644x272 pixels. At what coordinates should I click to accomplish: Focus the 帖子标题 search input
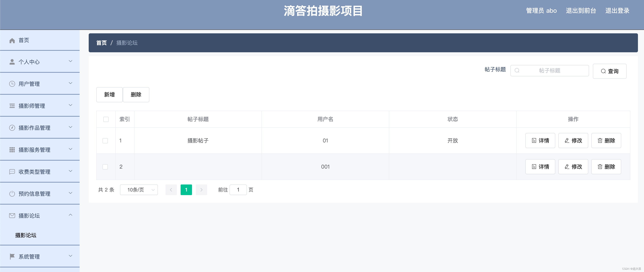(549, 71)
